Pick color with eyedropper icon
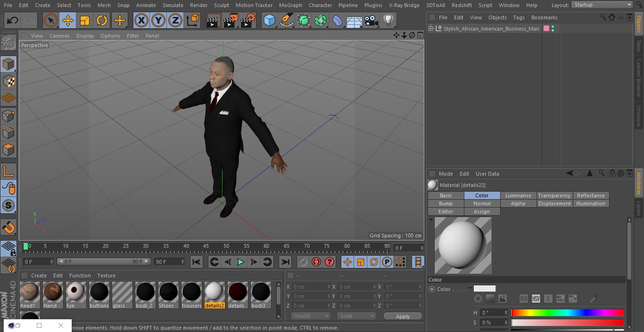This screenshot has width=644, height=332. click(594, 299)
